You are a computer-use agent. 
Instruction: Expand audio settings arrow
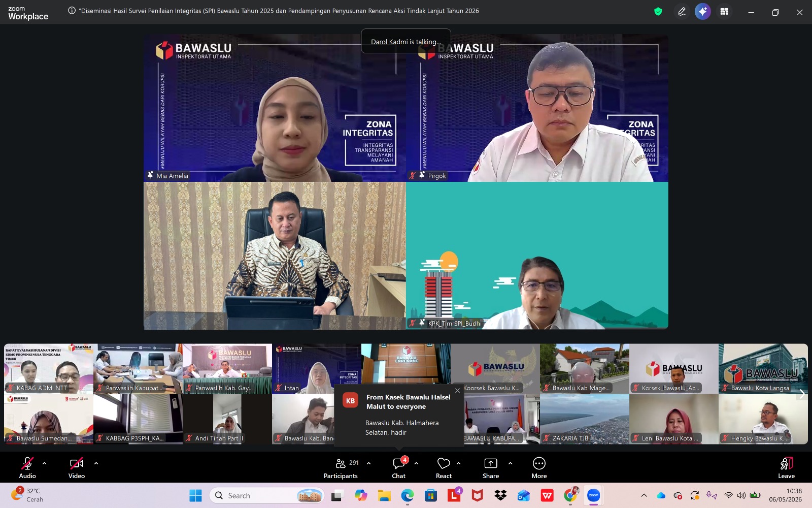(x=45, y=463)
